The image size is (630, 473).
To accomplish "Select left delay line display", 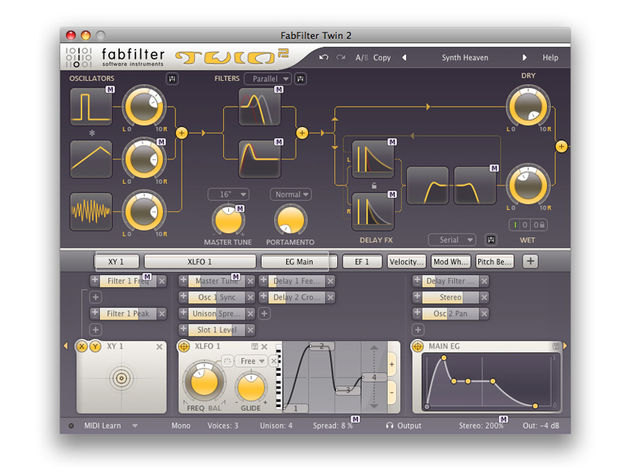I will point(372,159).
